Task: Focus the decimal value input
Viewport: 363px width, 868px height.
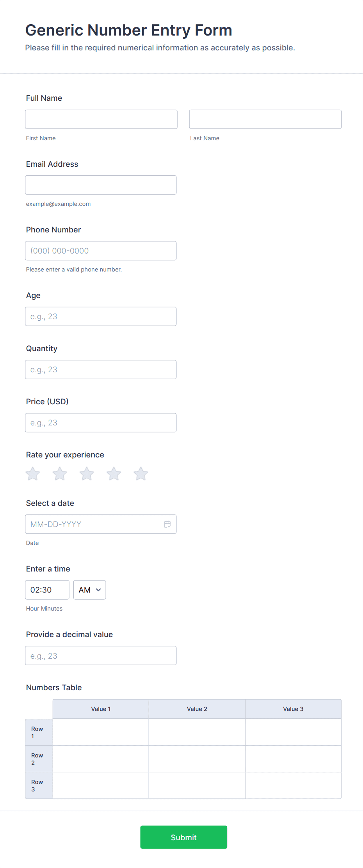Action: pos(101,655)
